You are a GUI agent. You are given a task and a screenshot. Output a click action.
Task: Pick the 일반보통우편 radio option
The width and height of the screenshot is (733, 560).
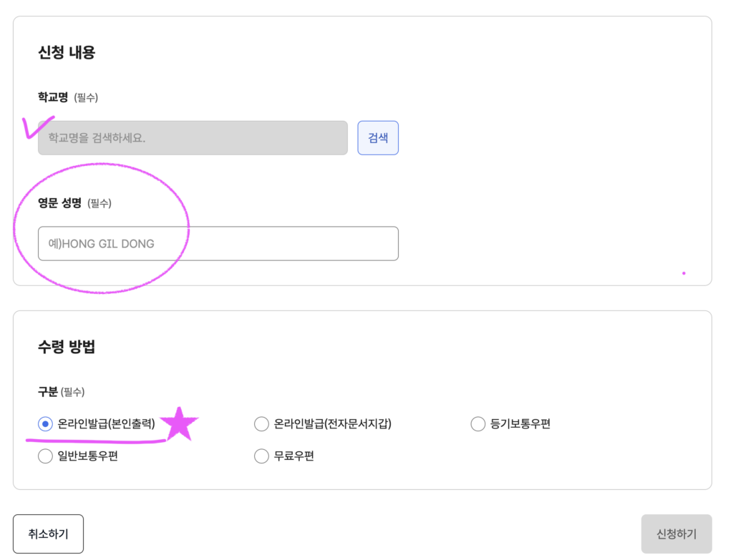45,456
